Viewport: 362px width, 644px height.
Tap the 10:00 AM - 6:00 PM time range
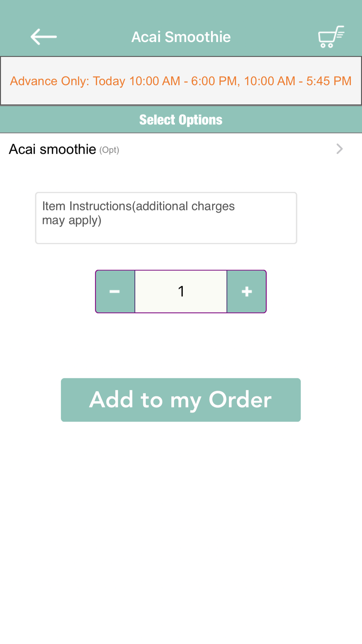tap(183, 81)
